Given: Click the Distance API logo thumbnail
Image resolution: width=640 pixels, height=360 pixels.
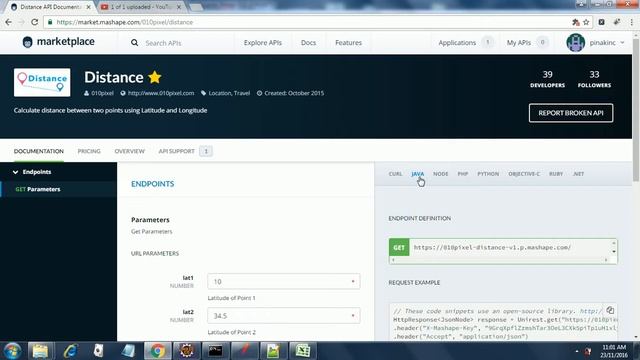Looking at the screenshot, I should tap(42, 82).
